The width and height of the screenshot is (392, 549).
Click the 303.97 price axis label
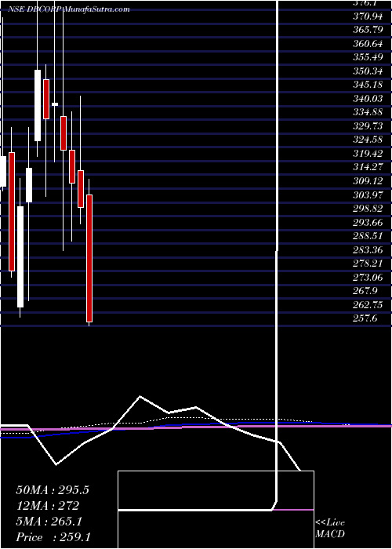pyautogui.click(x=368, y=195)
